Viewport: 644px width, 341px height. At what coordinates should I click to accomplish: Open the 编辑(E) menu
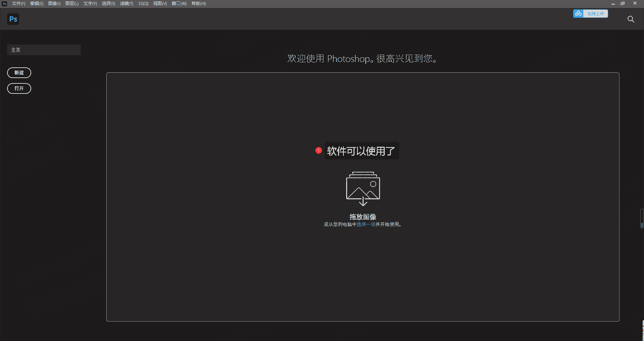click(37, 4)
